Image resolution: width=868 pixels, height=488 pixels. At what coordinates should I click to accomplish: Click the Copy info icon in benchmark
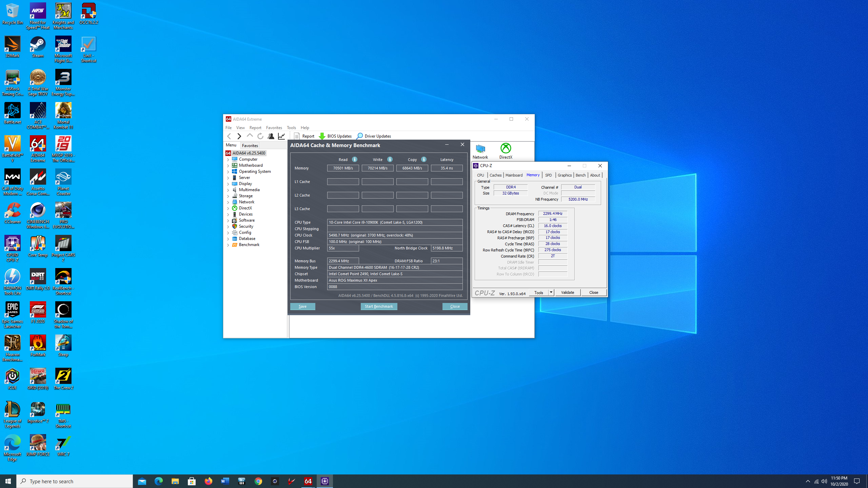[x=424, y=159]
